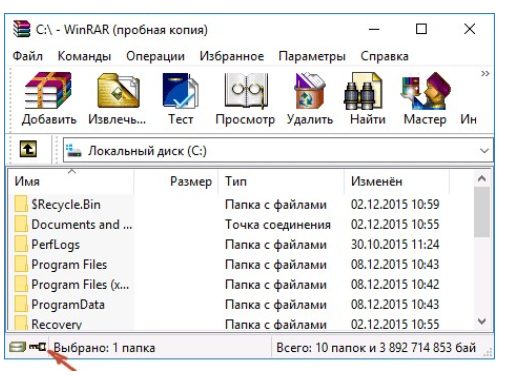The width and height of the screenshot is (507, 377).
Task: Launch the Мастер (Wizard) tool
Action: [x=426, y=90]
